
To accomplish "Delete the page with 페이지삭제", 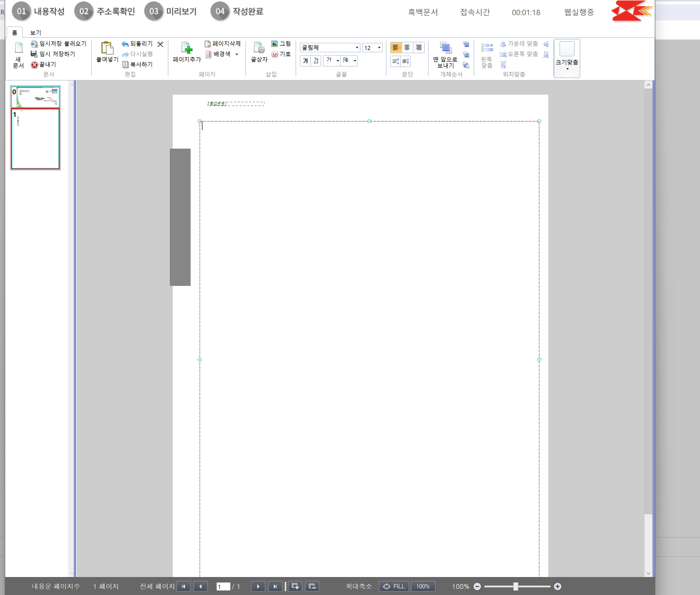I will (222, 44).
